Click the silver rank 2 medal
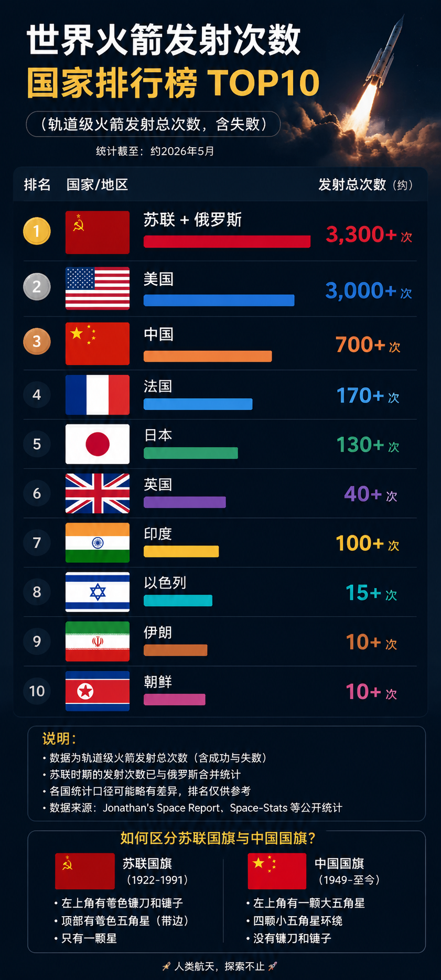The width and height of the screenshot is (441, 980). click(37, 287)
